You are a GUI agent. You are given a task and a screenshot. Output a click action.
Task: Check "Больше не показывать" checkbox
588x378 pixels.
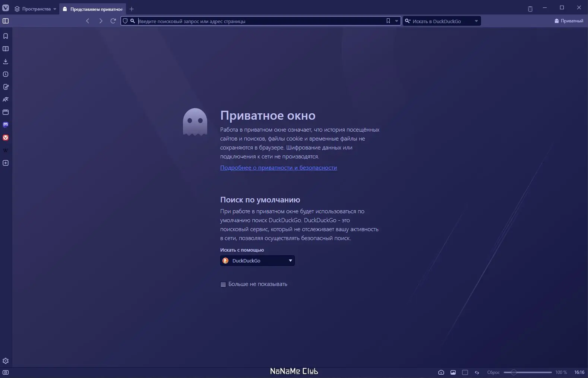click(223, 284)
